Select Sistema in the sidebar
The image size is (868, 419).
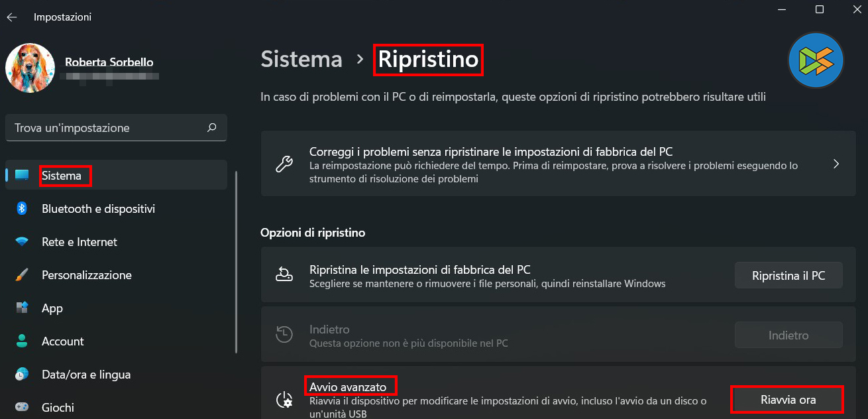[62, 176]
